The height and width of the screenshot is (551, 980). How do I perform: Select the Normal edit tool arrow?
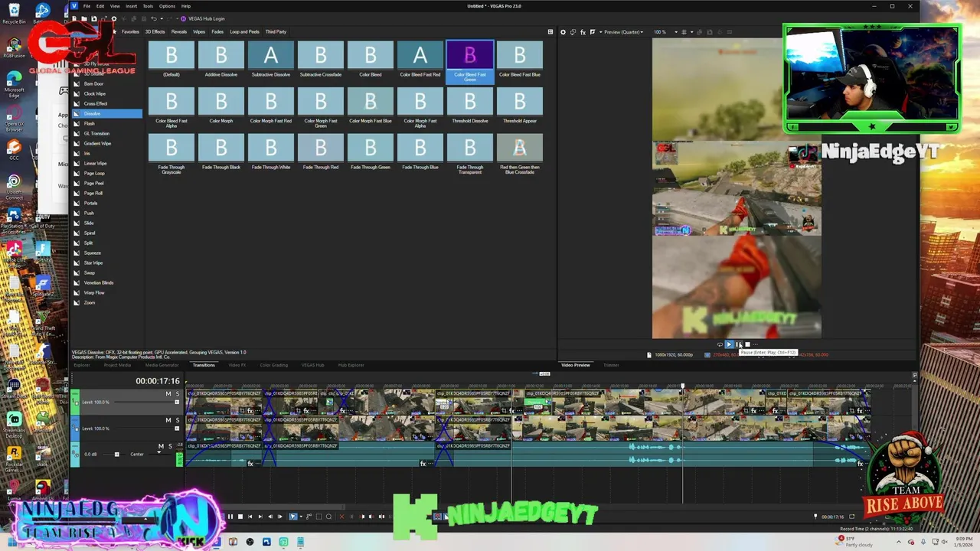[292, 517]
